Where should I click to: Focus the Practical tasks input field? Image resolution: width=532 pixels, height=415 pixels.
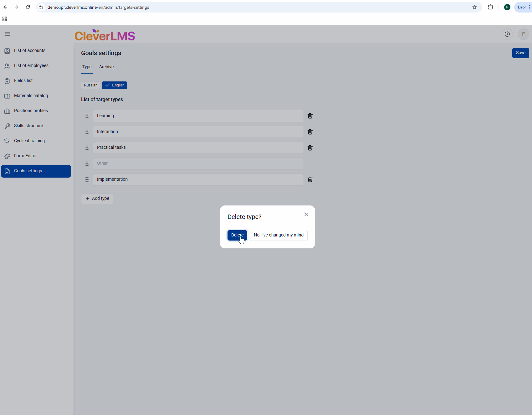(x=198, y=148)
